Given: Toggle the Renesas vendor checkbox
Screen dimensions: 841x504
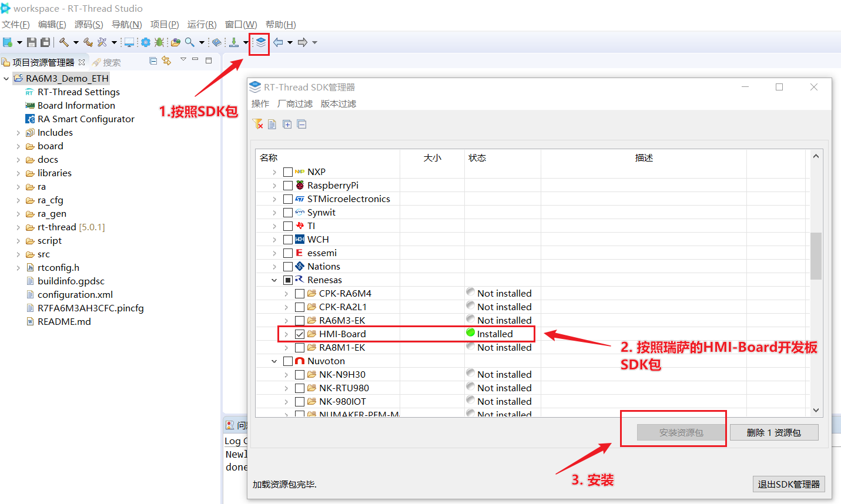Looking at the screenshot, I should pyautogui.click(x=288, y=280).
